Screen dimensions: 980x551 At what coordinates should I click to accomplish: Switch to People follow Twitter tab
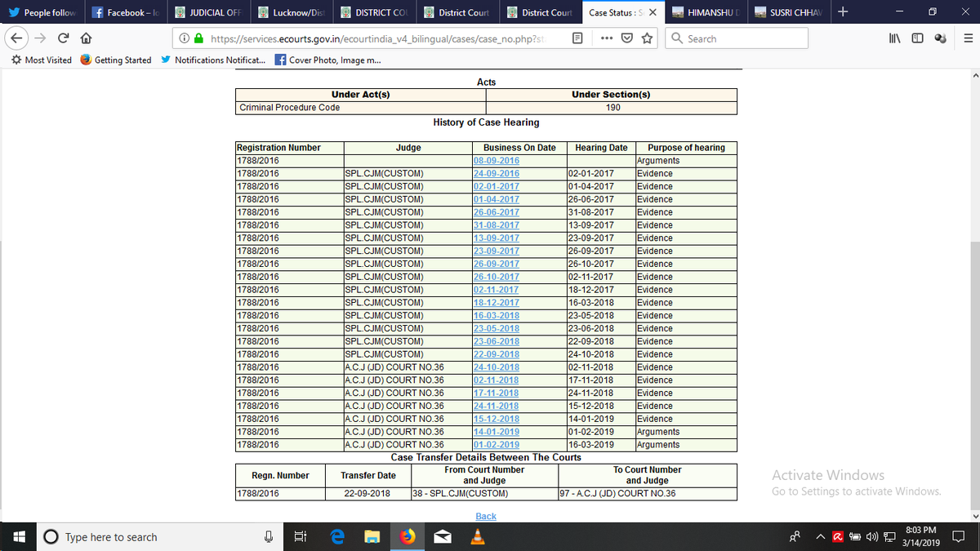pyautogui.click(x=44, y=13)
